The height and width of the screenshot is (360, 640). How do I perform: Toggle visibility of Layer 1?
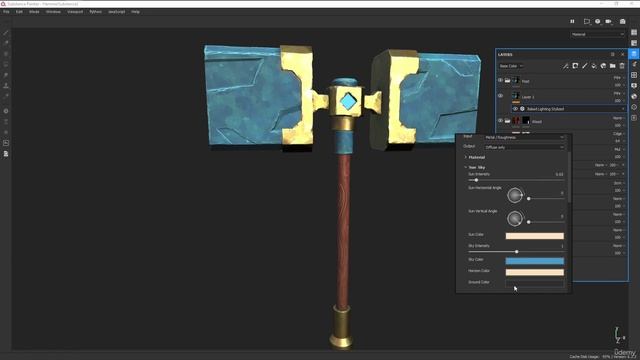[x=500, y=96]
